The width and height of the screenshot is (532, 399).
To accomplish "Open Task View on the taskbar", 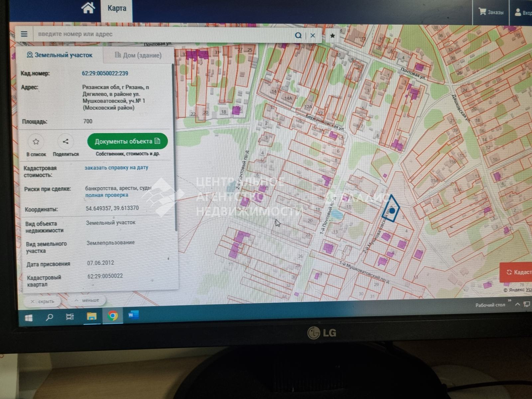I will coord(70,317).
